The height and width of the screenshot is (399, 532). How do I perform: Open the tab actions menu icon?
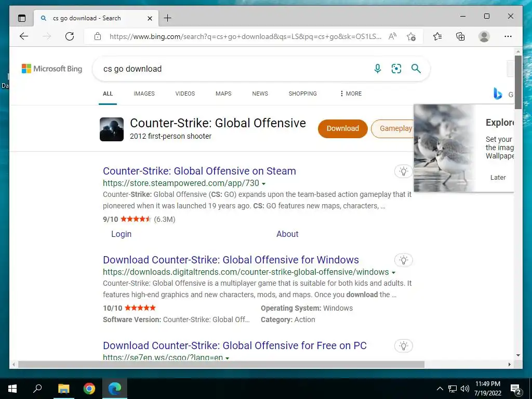pyautogui.click(x=22, y=18)
